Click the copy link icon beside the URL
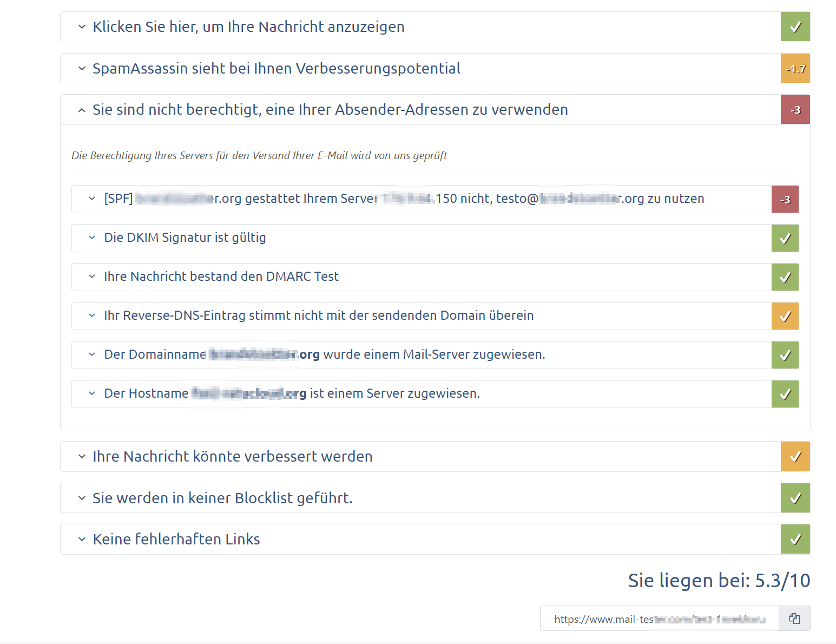836x644 pixels. pos(794,619)
